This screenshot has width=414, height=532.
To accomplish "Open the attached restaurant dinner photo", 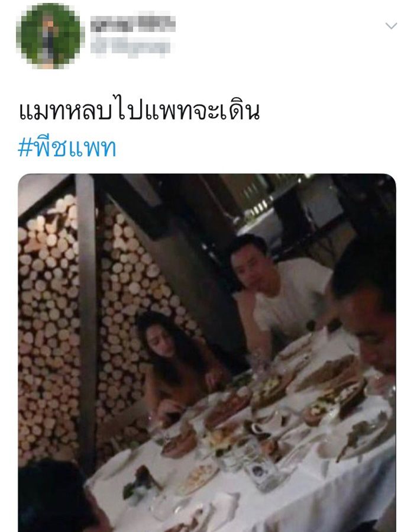I will click(x=207, y=353).
